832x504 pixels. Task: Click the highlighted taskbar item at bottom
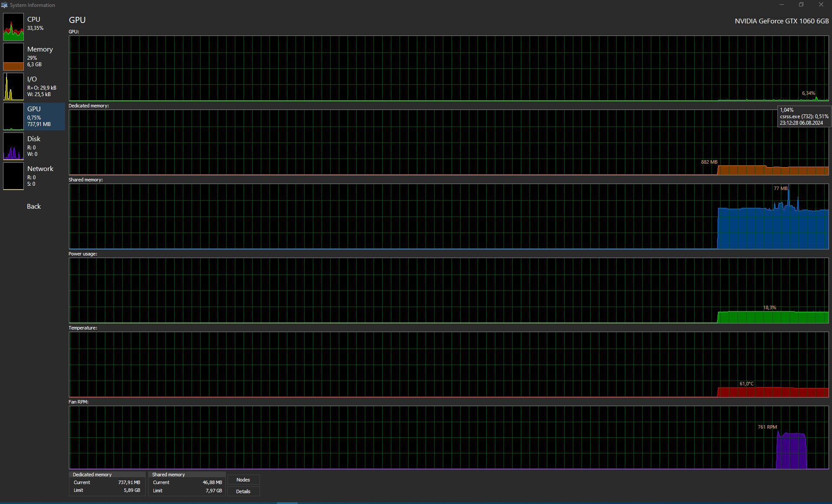pyautogui.click(x=287, y=503)
